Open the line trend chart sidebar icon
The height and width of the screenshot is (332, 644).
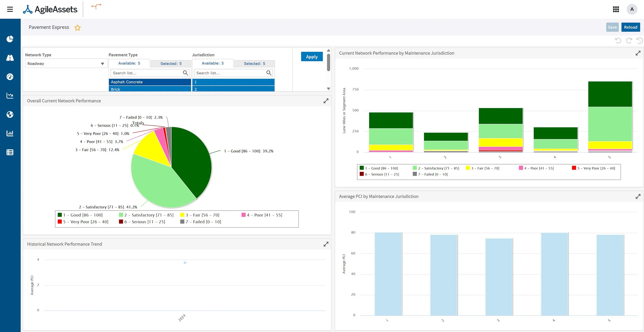[10, 95]
